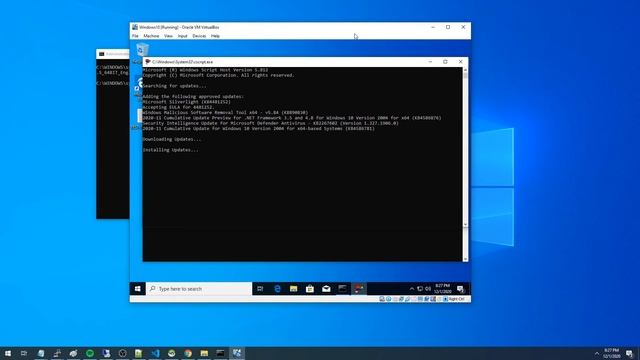This screenshot has width=640, height=360.
Task: Maximize the VirtualBox VM window
Action: [x=448, y=27]
